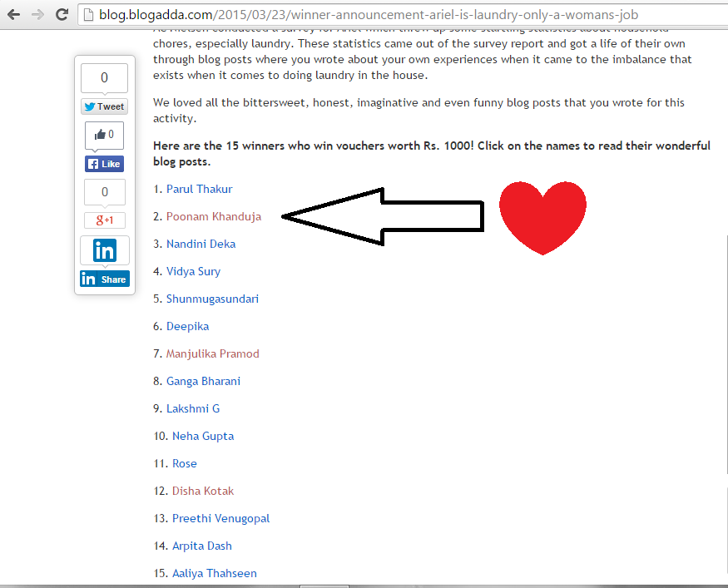
Task: Click the Google g+1 button
Action: coord(105,220)
